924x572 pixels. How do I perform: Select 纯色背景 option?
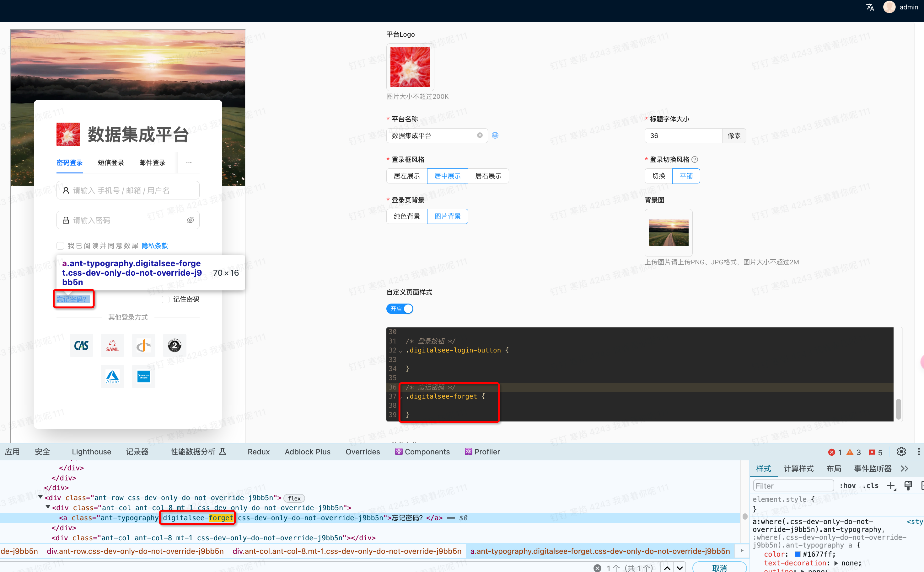point(406,216)
